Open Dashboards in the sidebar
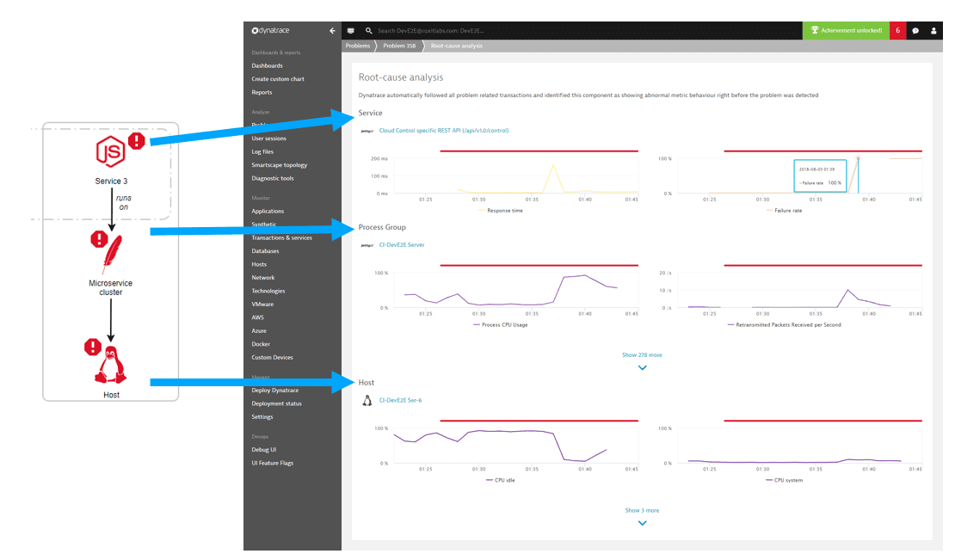This screenshot has height=560, width=955. tap(268, 65)
